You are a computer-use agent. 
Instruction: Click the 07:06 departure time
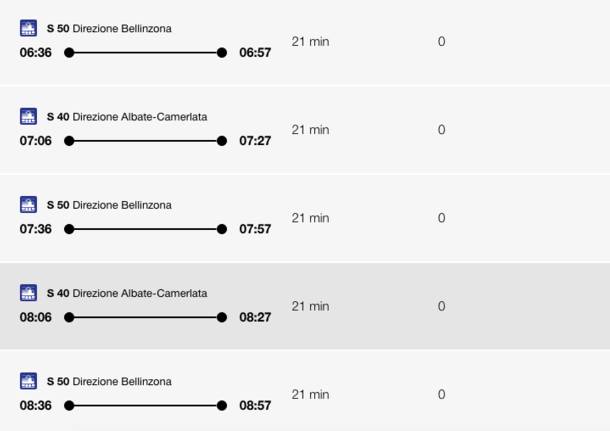pos(35,141)
